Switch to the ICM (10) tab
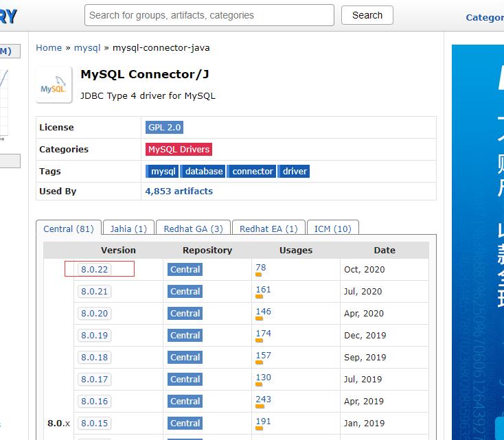The height and width of the screenshot is (440, 504). [332, 229]
